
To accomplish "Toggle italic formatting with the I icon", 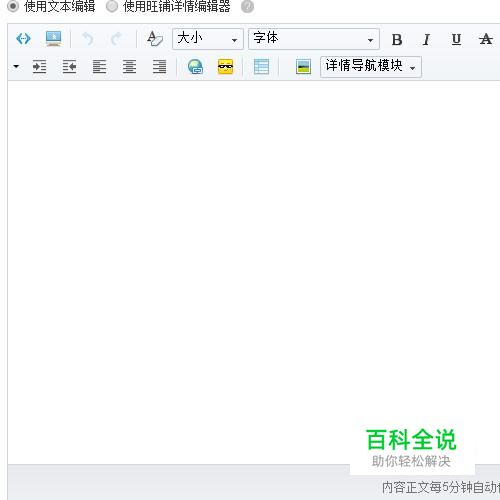I will point(426,40).
